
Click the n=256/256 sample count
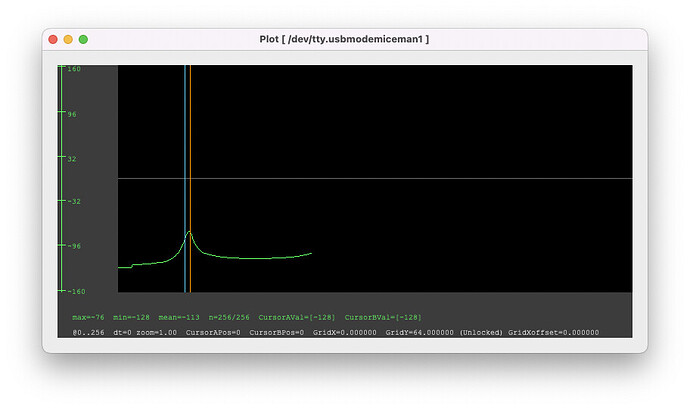(x=229, y=317)
